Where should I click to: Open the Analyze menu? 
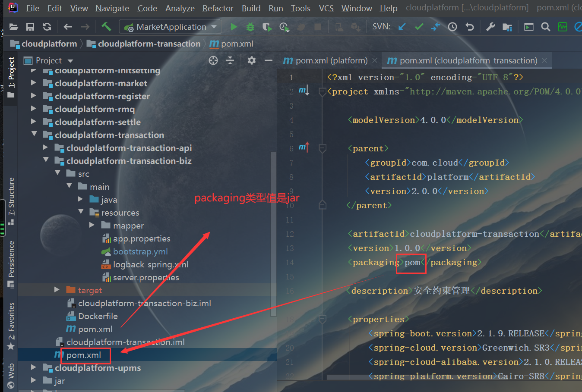pos(180,8)
